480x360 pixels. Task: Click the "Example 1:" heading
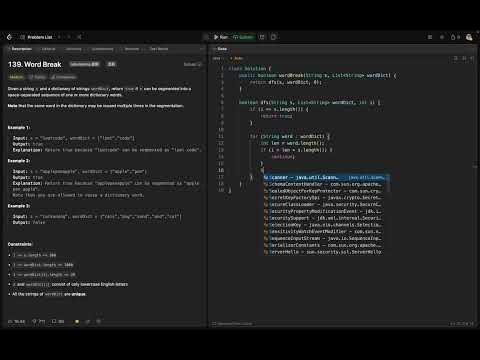pos(19,128)
